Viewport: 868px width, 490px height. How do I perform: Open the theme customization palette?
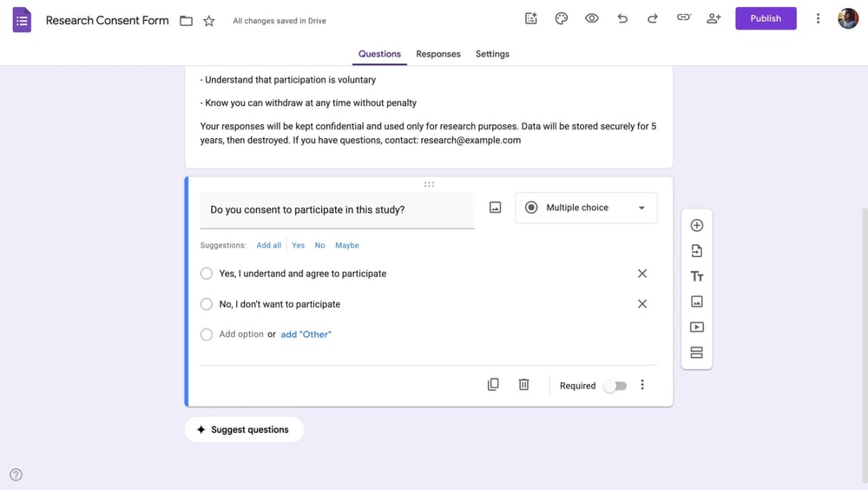562,18
